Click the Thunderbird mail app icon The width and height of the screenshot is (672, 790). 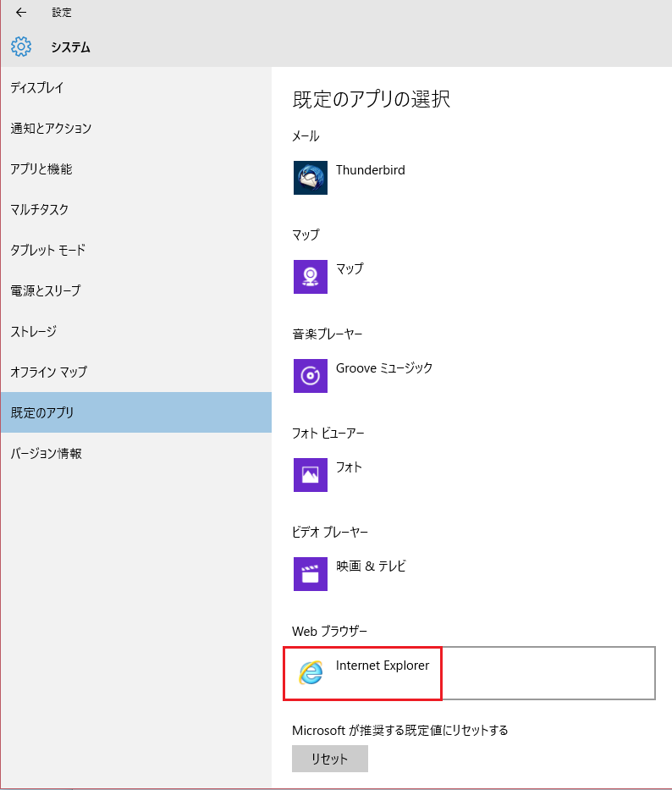(x=311, y=178)
